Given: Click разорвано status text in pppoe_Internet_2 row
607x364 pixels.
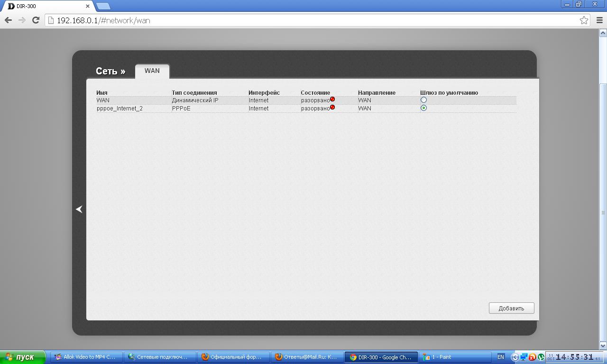Looking at the screenshot, I should click(315, 109).
